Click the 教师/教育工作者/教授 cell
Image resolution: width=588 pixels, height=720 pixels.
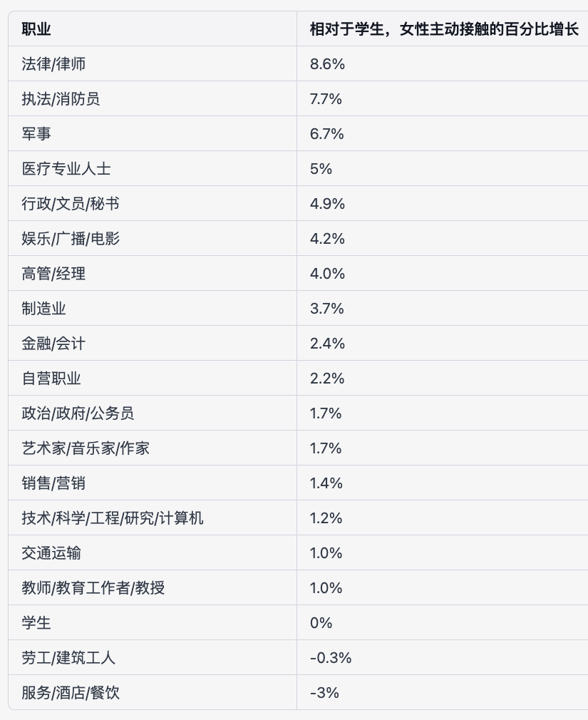point(93,588)
